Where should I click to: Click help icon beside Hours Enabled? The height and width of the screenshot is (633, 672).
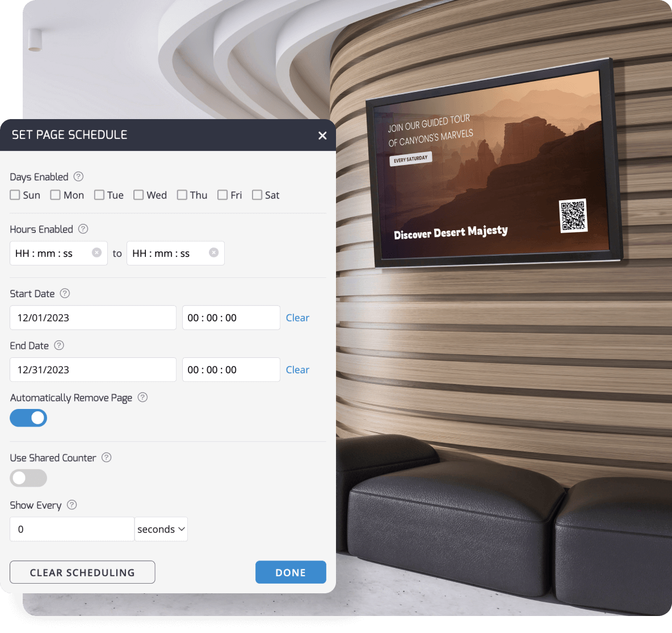click(x=83, y=229)
